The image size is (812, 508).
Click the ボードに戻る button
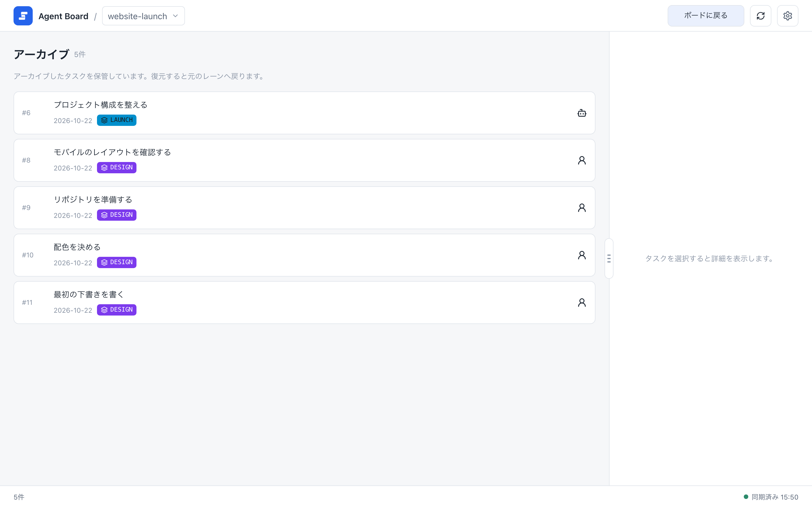point(706,16)
